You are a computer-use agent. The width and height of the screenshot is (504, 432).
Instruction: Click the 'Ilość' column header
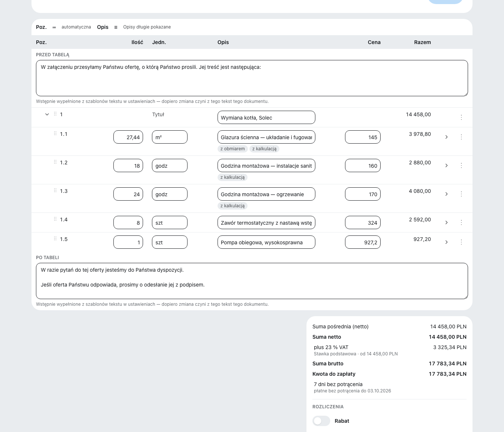click(x=137, y=42)
